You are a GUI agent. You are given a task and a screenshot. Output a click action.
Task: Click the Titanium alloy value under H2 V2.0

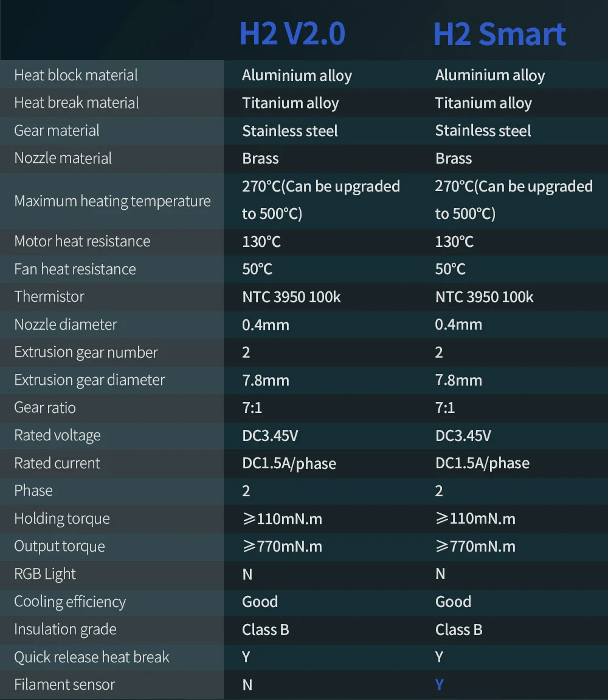point(291,103)
